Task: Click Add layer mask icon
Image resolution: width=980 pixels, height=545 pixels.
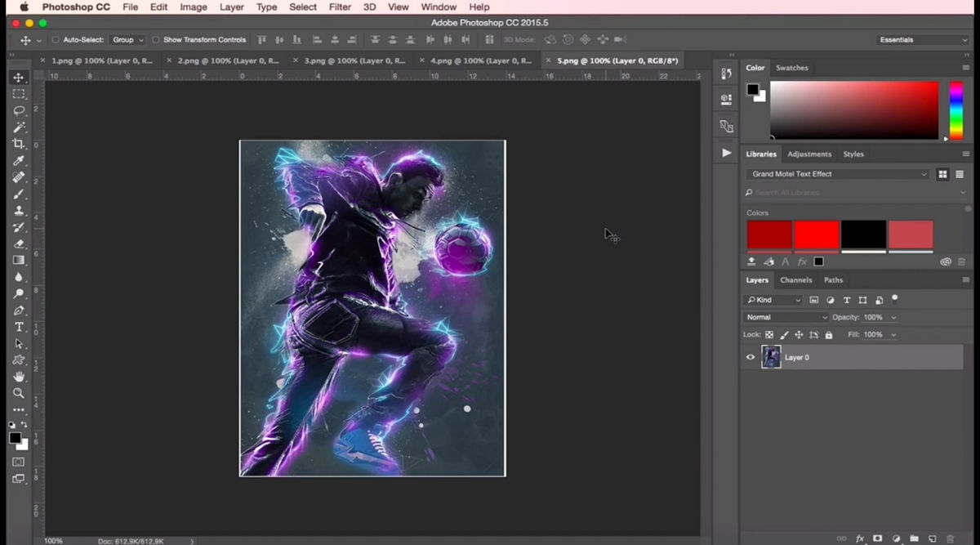Action: pyautogui.click(x=878, y=538)
